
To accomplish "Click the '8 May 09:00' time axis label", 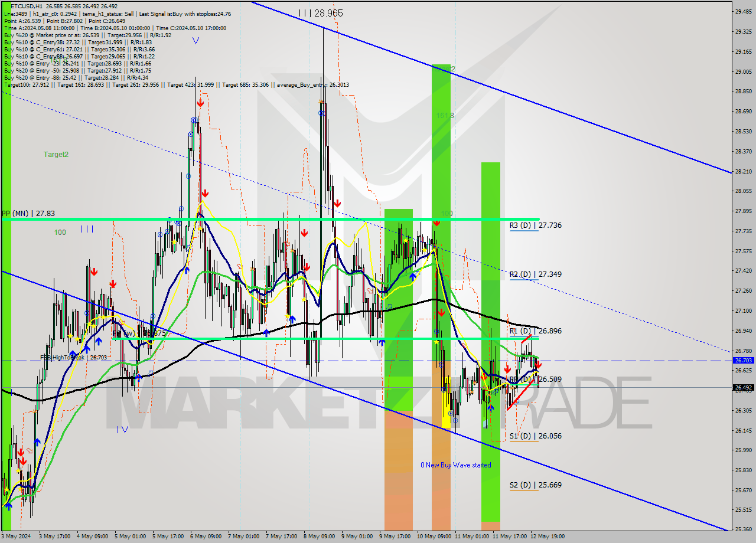I will [x=320, y=537].
